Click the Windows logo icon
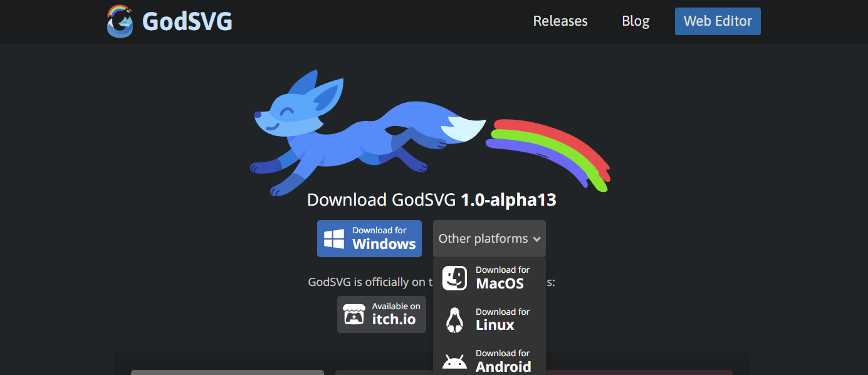868x375 pixels. point(334,239)
